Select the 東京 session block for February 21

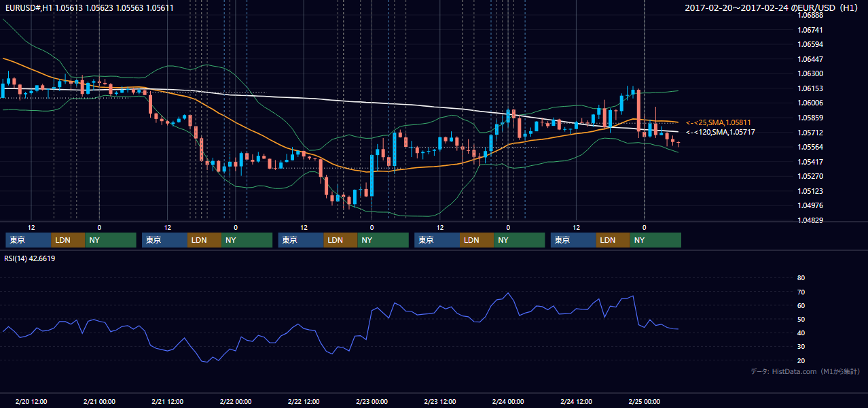[164, 240]
